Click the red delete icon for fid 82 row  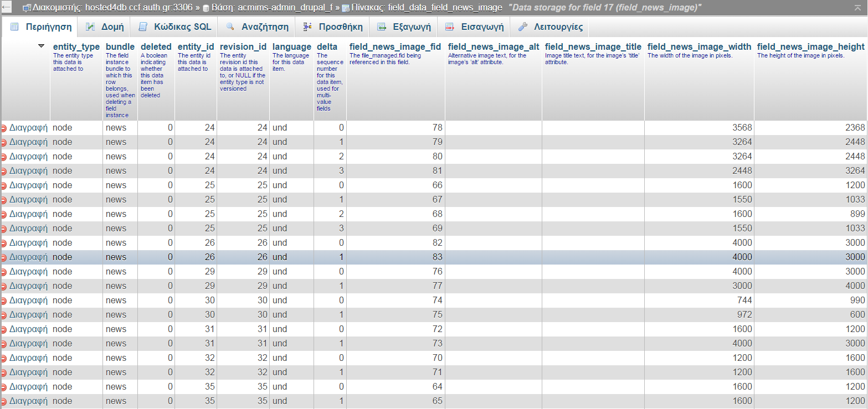(x=4, y=243)
